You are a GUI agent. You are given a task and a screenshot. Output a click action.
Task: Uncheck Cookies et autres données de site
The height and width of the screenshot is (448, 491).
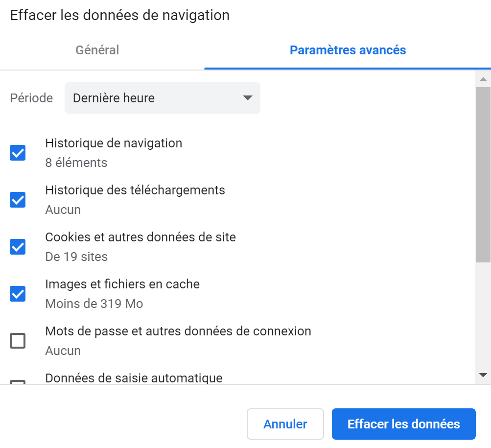pyautogui.click(x=18, y=247)
